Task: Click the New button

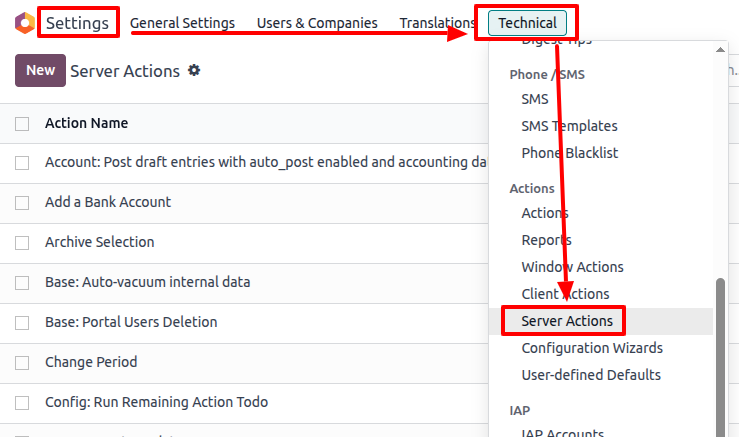Action: (x=40, y=70)
